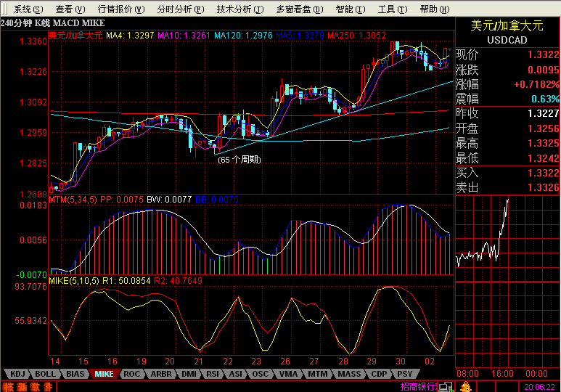Click the 240分钟 K线 MACD MIKE chart title
561x392 pixels.
[53, 23]
